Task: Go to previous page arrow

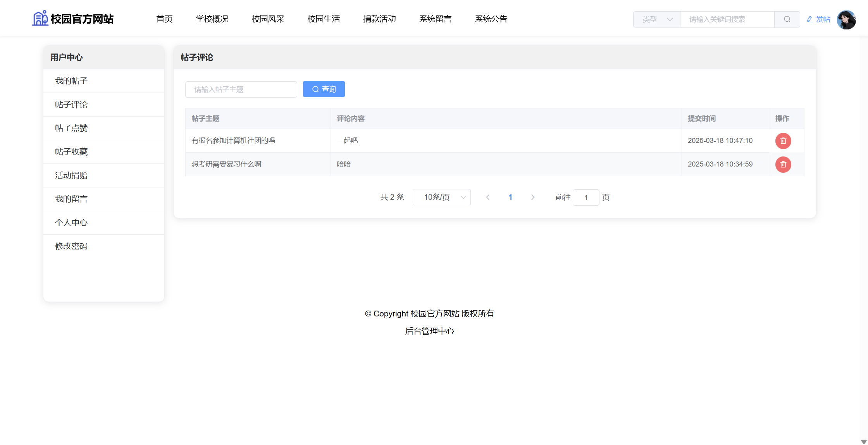Action: point(488,198)
